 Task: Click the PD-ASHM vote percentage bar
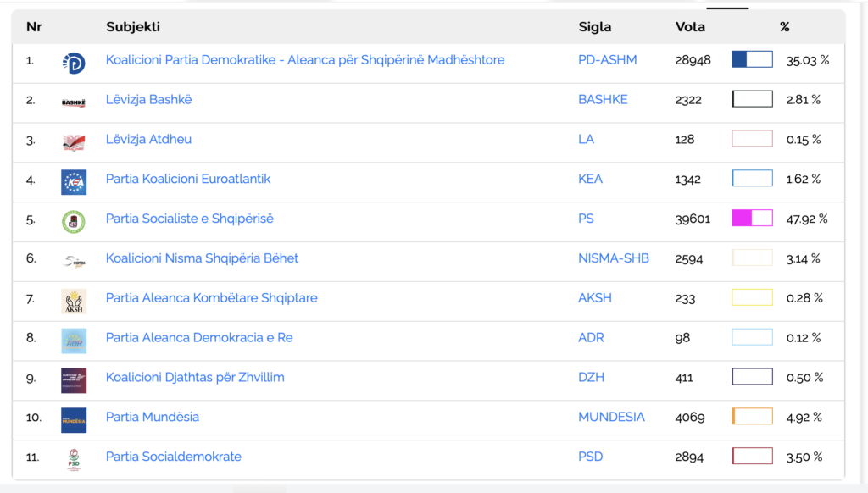point(752,59)
